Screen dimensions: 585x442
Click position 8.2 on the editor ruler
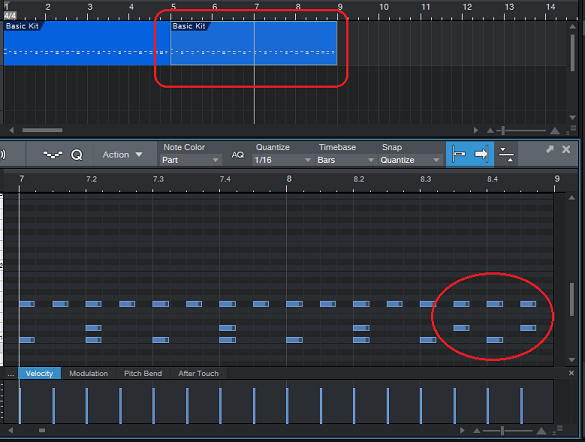pos(359,179)
